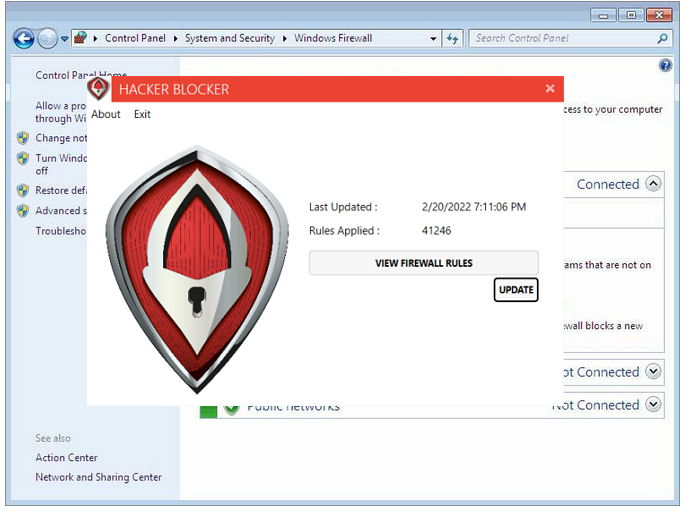684x511 pixels.
Task: Collapse the Connected network section chevron
Action: [653, 184]
